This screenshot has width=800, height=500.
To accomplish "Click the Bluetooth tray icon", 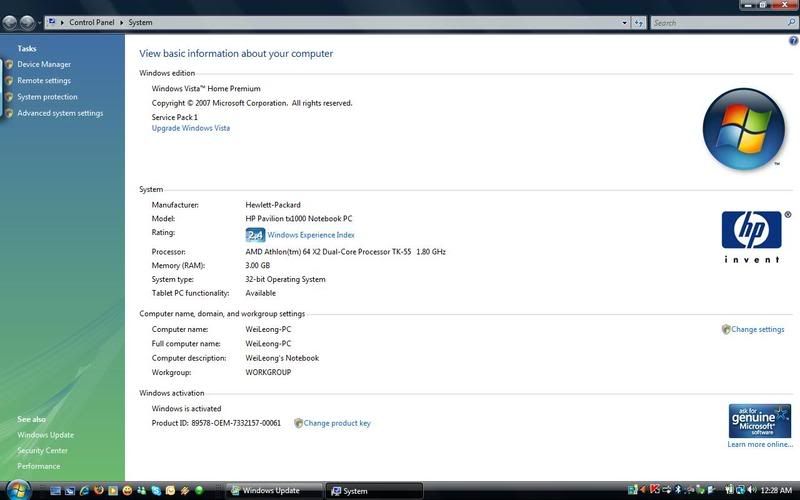I will [678, 491].
